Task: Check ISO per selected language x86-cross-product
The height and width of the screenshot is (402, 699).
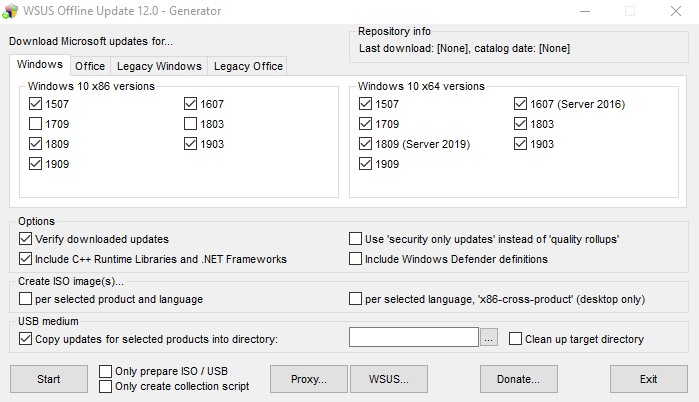Action: click(355, 299)
